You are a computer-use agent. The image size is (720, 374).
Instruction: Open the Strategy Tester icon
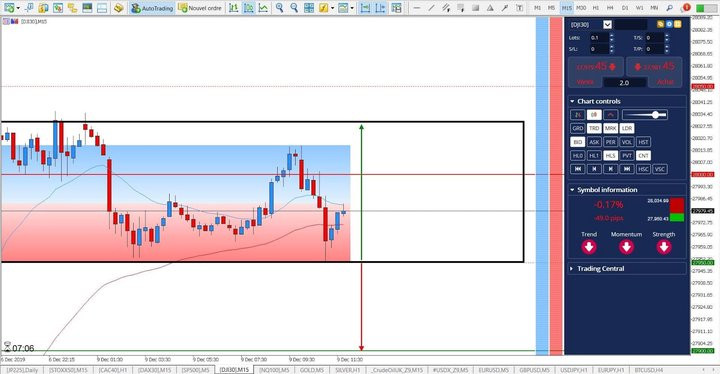[x=102, y=8]
